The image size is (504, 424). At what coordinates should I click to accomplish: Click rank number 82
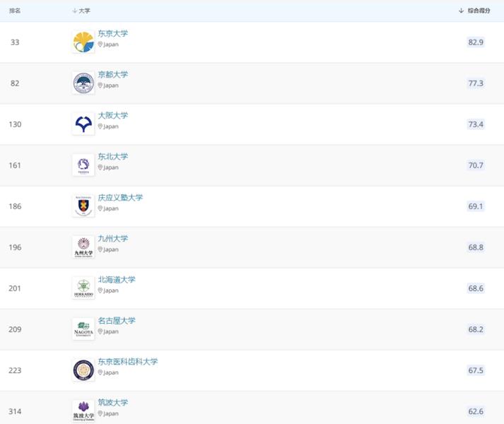15,83
